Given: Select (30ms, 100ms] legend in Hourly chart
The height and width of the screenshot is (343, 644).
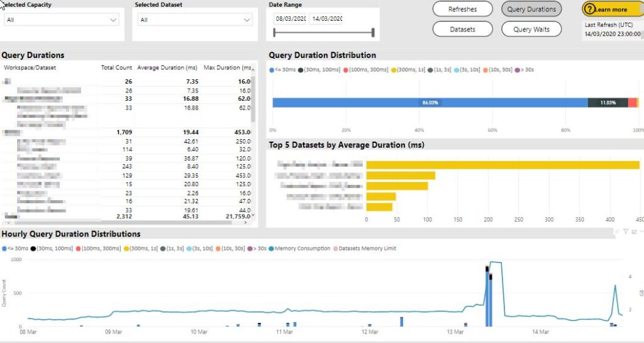Looking at the screenshot, I should tap(52, 249).
